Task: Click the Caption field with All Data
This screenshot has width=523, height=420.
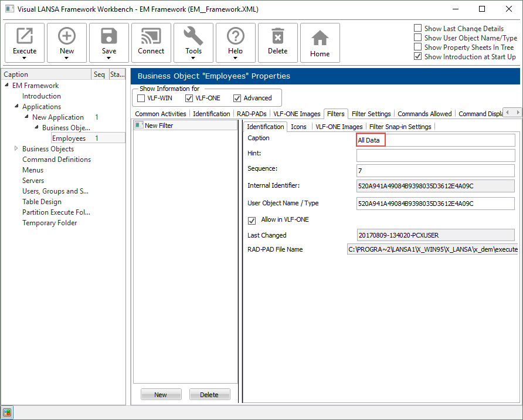Action: pyautogui.click(x=435, y=140)
